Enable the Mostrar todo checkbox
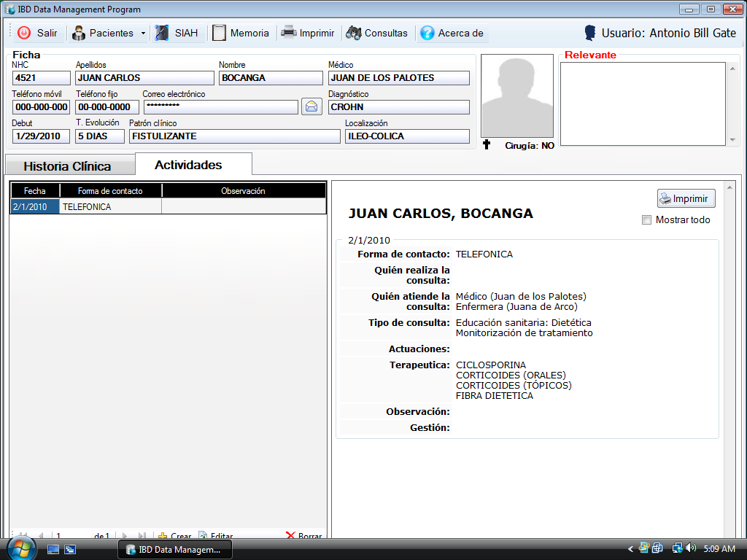The width and height of the screenshot is (747, 560). pos(646,219)
